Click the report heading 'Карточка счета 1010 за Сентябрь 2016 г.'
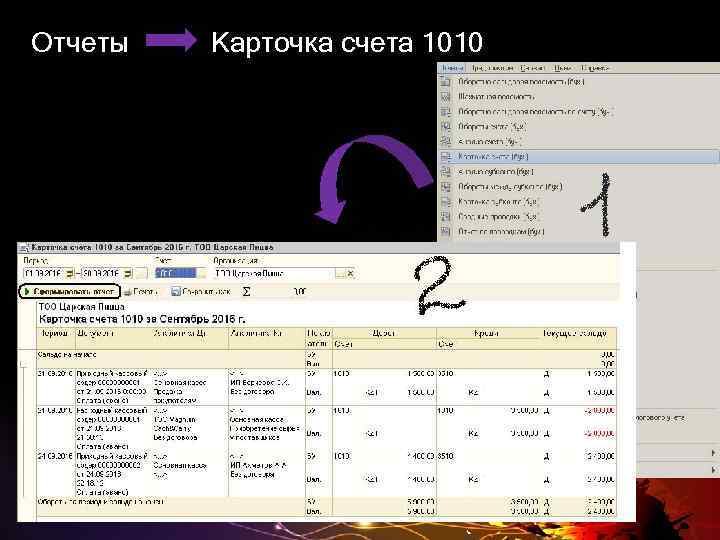The width and height of the screenshot is (720, 540). point(142,319)
